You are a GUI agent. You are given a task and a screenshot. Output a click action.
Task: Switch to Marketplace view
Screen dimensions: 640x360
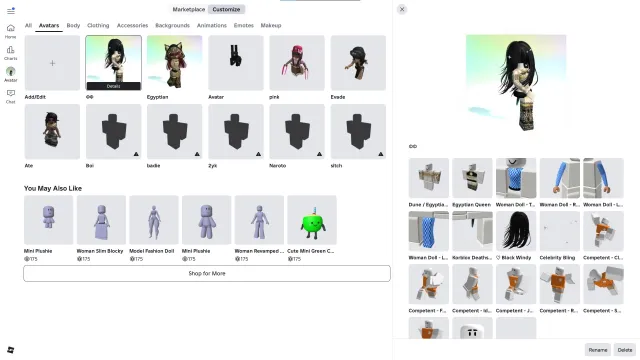(x=189, y=9)
